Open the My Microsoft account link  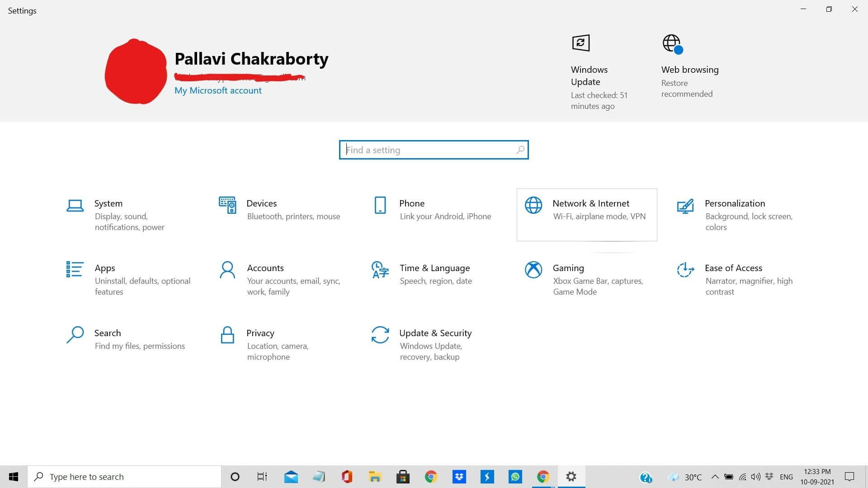[218, 90]
